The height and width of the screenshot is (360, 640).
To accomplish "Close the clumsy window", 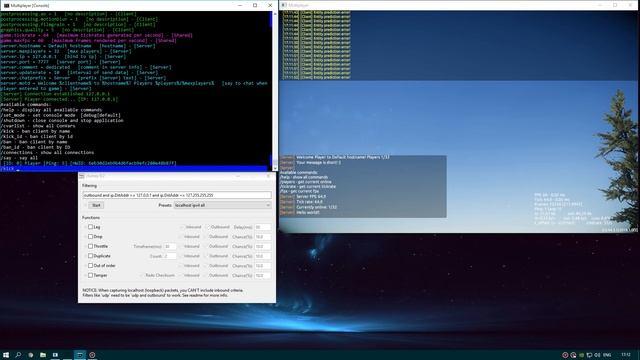I will [268, 176].
